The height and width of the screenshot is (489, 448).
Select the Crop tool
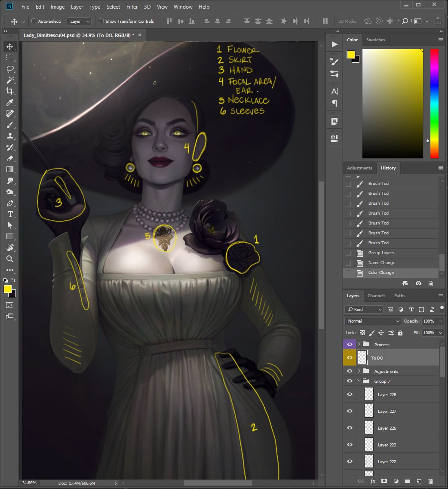9,91
